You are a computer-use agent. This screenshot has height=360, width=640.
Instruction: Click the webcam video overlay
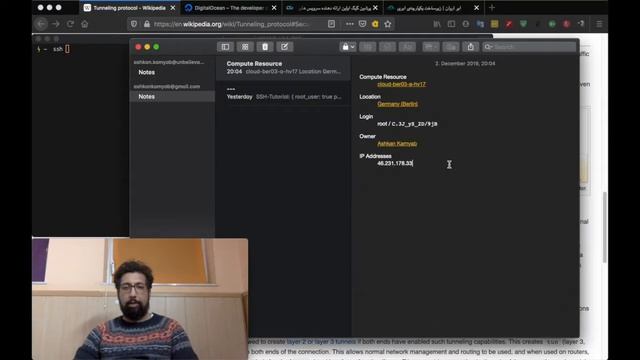(x=140, y=299)
